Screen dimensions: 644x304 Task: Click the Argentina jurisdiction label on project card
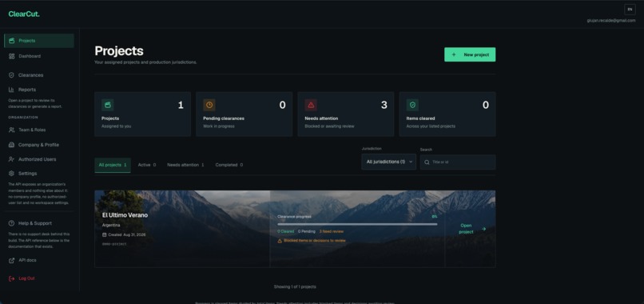coord(111,226)
